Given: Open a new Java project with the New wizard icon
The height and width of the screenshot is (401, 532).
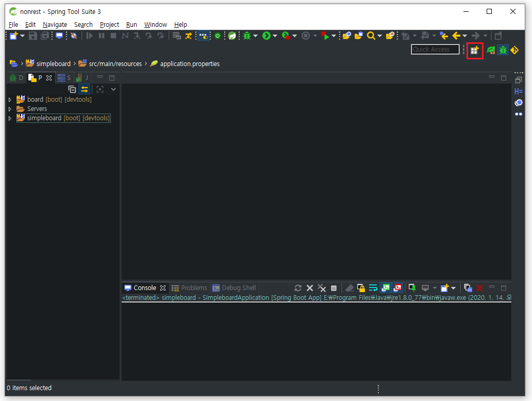Looking at the screenshot, I should point(13,36).
